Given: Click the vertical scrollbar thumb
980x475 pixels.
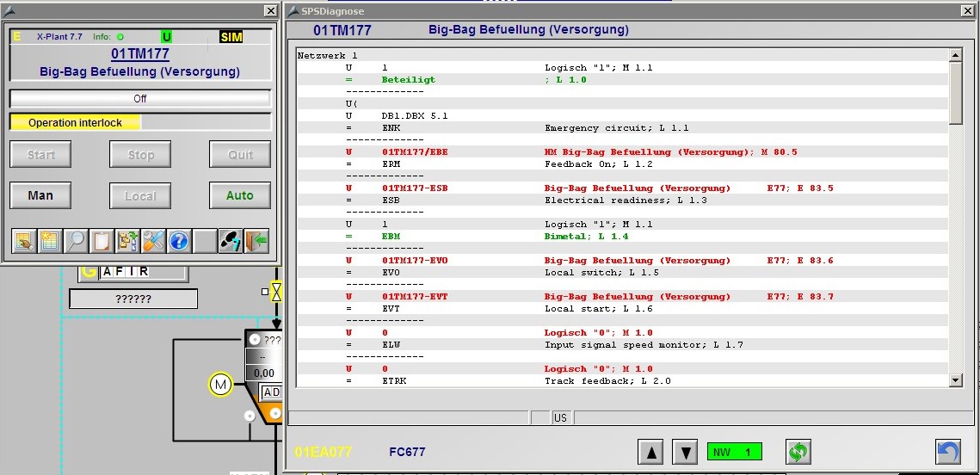Looking at the screenshot, I should point(955,93).
